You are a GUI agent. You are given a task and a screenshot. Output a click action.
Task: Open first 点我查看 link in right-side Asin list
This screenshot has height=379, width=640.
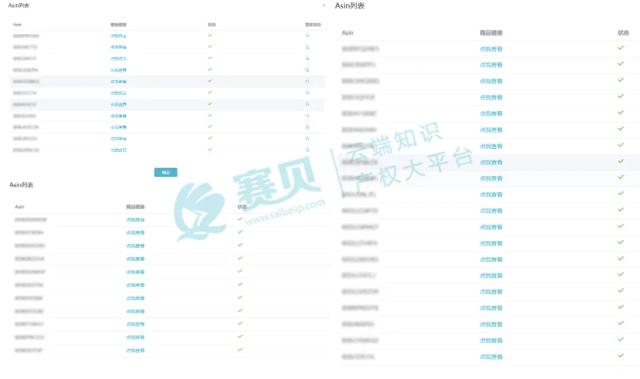point(491,49)
